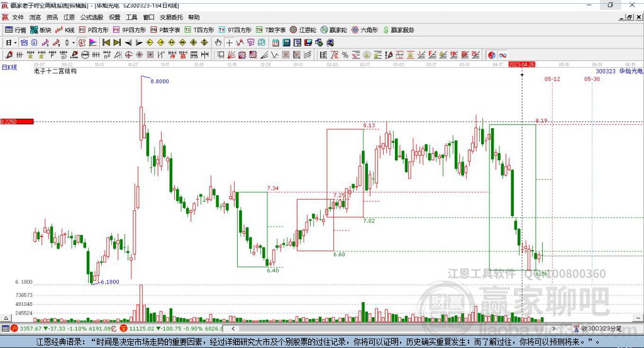
Task: Open the 板块 sector view
Action: coord(40,30)
